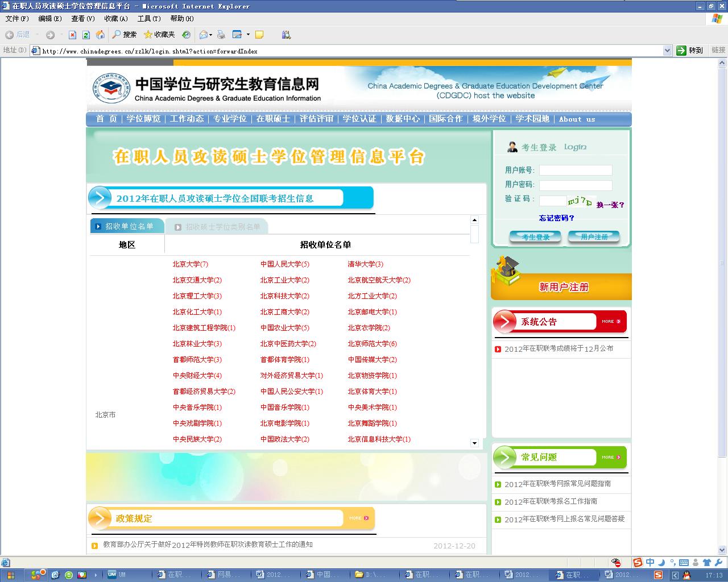728x582 pixels.
Task: Click the Stop loading toolbar icon
Action: point(72,35)
